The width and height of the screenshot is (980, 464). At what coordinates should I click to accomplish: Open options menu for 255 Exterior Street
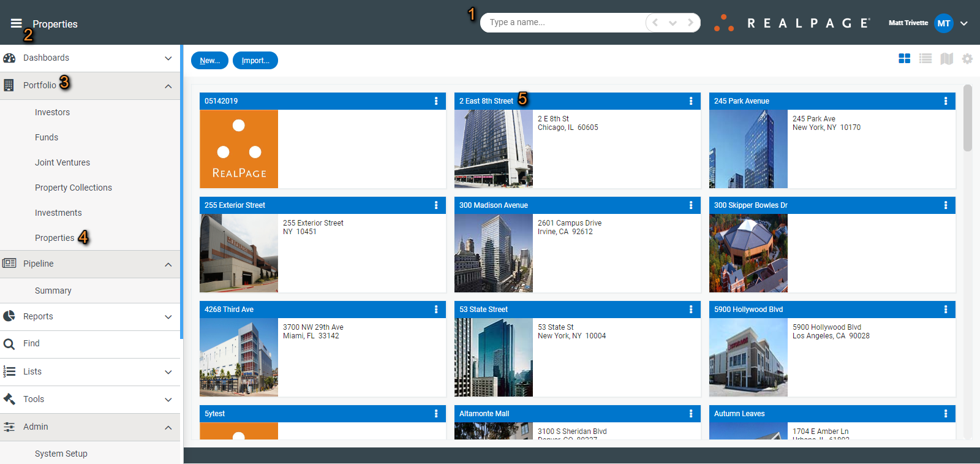[436, 205]
